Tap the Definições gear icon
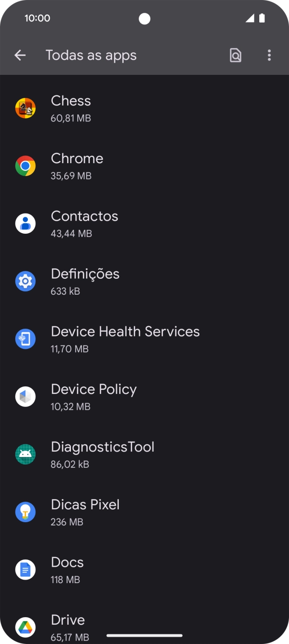The height and width of the screenshot is (644, 289). [x=25, y=281]
